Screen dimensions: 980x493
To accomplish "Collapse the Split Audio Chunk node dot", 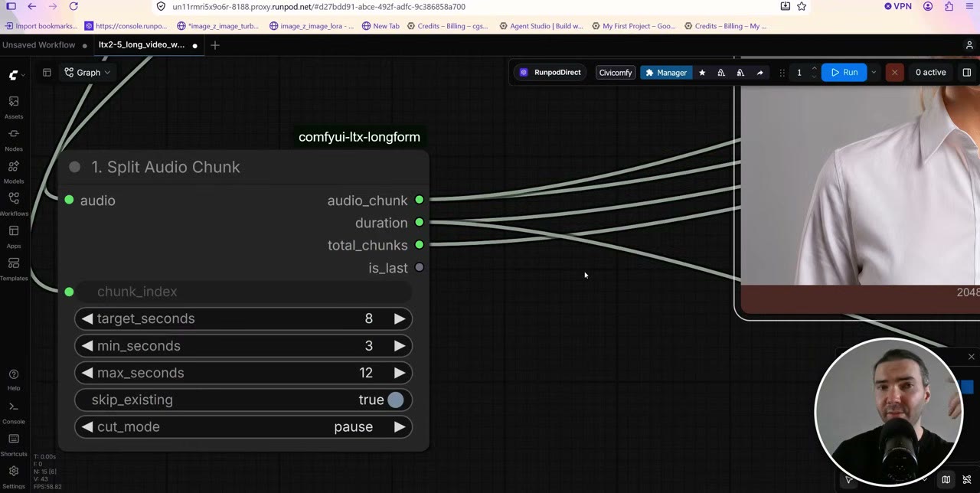I will pyautogui.click(x=74, y=167).
